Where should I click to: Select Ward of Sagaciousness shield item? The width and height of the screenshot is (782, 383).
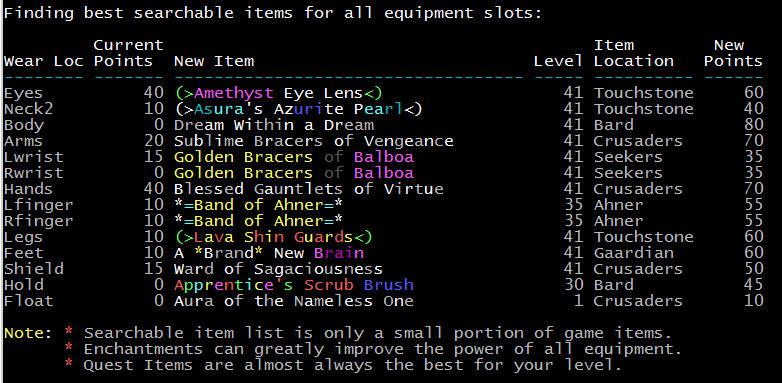coord(278,269)
